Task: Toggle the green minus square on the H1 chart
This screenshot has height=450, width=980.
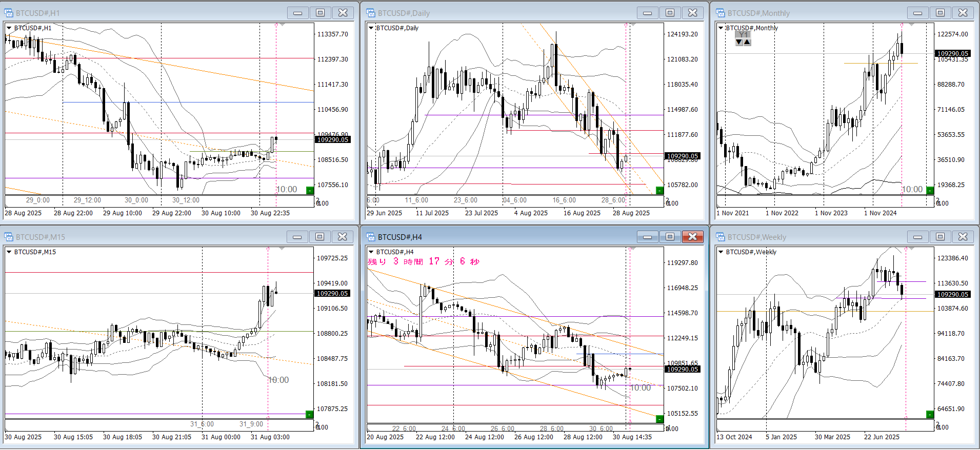Action: coord(309,191)
